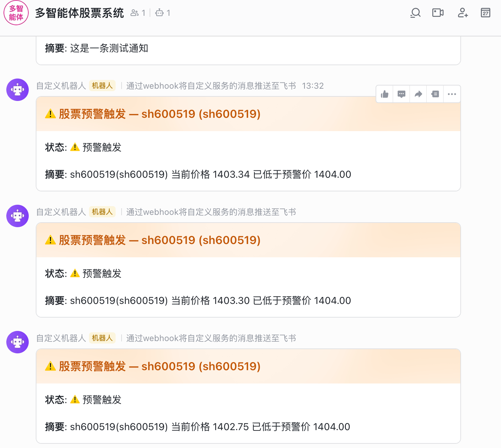
Task: Click the summary 这是一条测试通知
Action: (109, 48)
